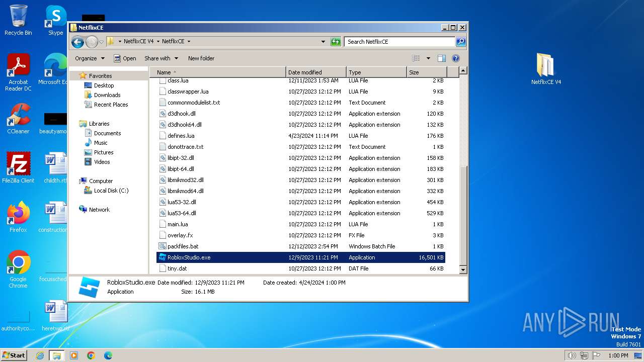
Task: Open clock showing 1:00 PM
Action: 618,355
